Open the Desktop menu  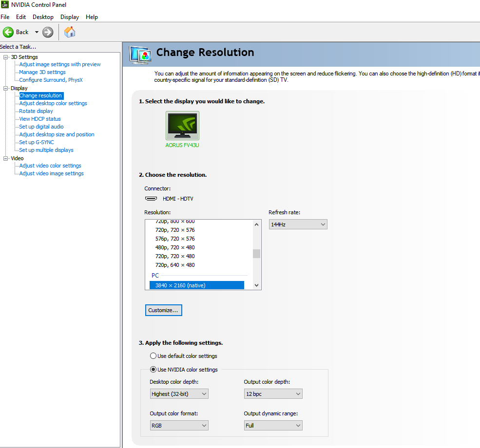43,17
